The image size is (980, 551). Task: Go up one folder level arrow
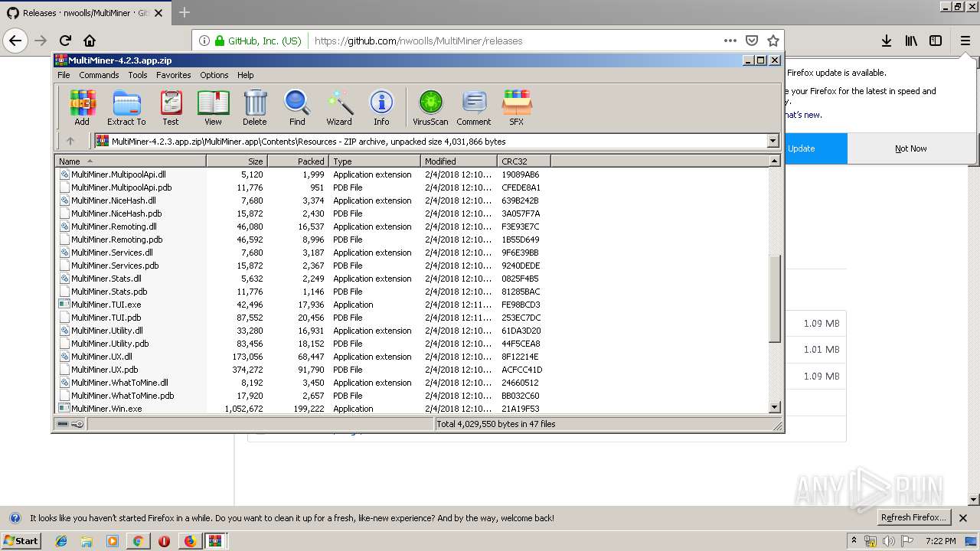[x=70, y=141]
